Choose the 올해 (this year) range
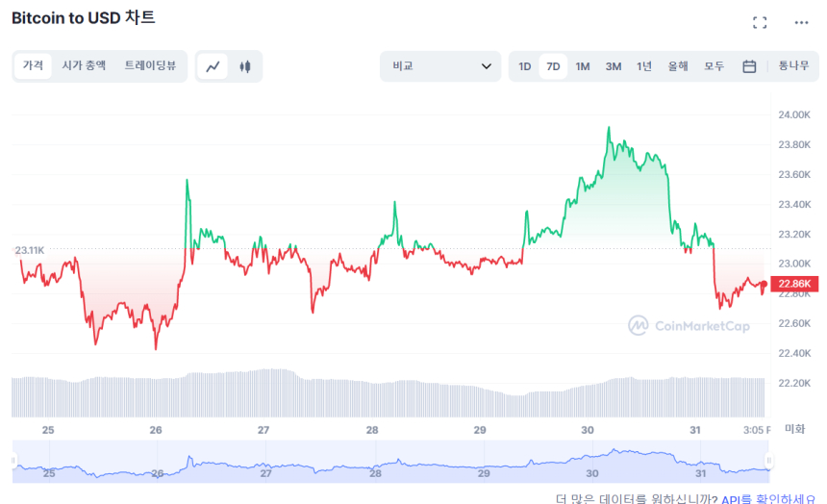This screenshot has height=504, width=827. point(678,66)
